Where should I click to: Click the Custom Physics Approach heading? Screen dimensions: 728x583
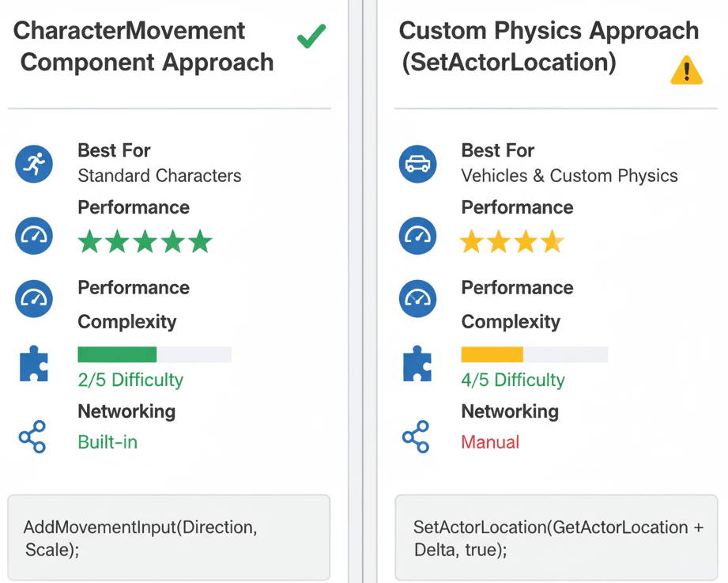tap(549, 47)
